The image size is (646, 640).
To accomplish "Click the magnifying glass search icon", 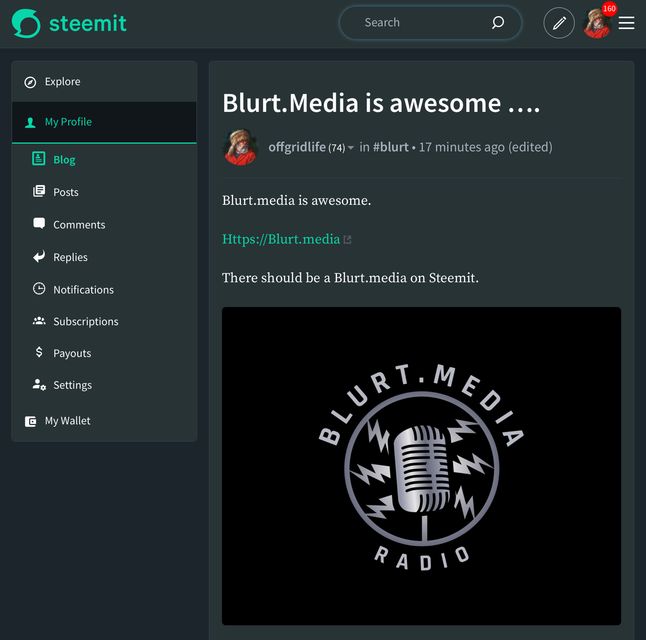I will click(x=498, y=22).
